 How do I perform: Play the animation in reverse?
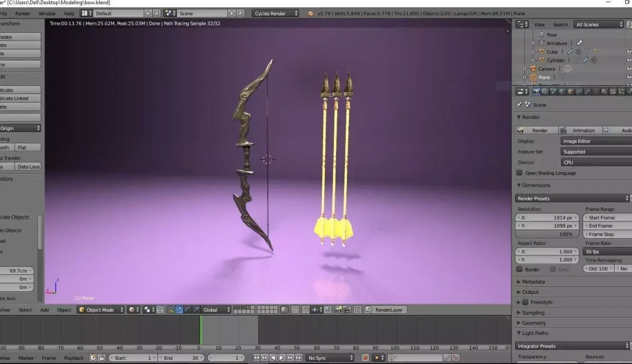[x=273, y=358]
